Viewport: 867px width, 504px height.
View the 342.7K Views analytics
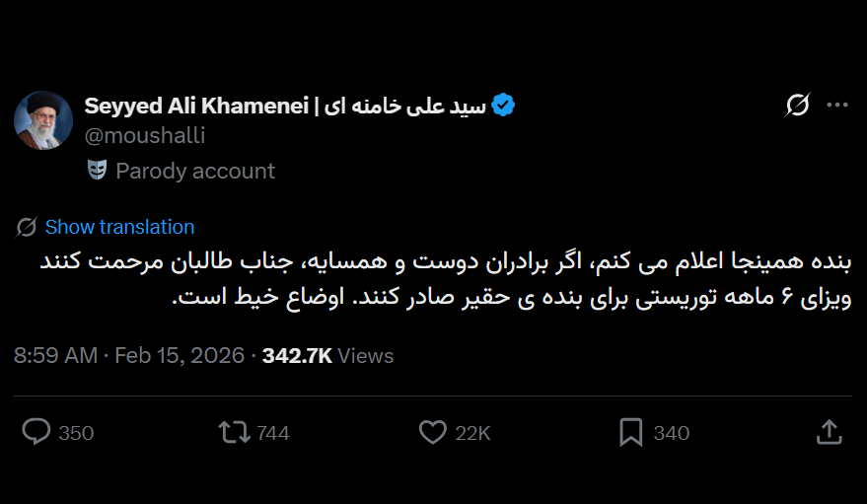tap(327, 356)
